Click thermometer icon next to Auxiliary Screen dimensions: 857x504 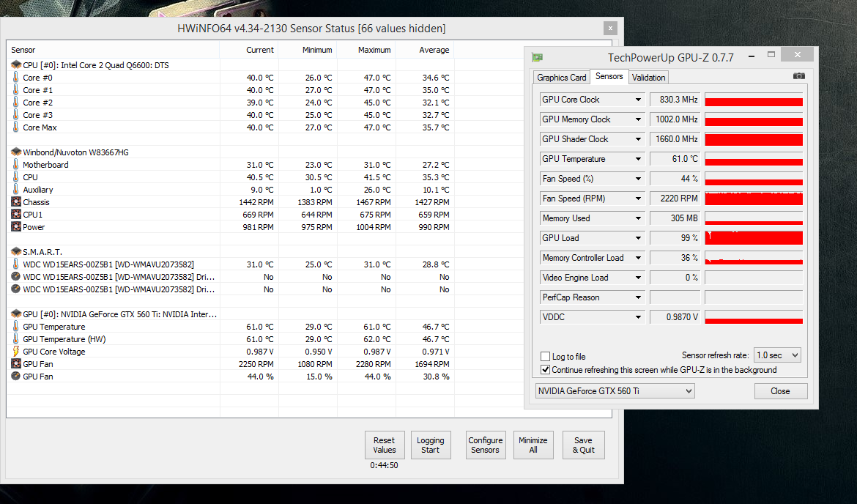point(16,189)
